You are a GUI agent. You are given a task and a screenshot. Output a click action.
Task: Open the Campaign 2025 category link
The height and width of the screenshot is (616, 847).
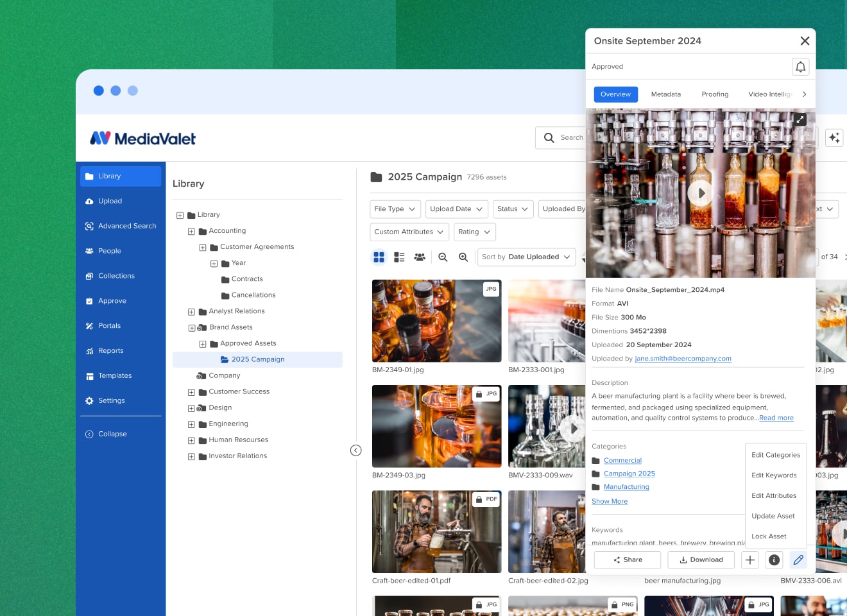(629, 474)
